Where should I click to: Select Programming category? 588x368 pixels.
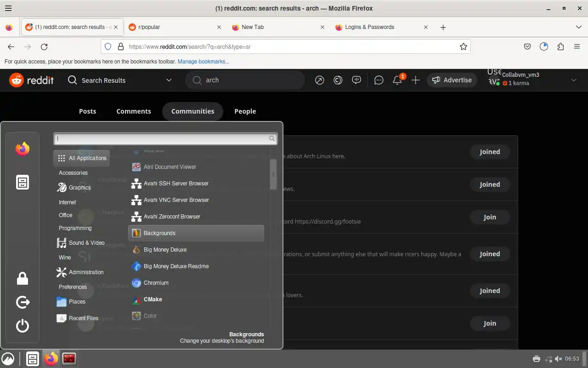[x=75, y=228]
